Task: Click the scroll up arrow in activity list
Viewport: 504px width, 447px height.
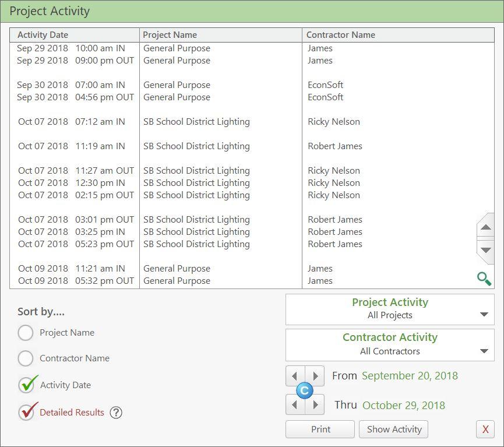Action: click(x=486, y=227)
